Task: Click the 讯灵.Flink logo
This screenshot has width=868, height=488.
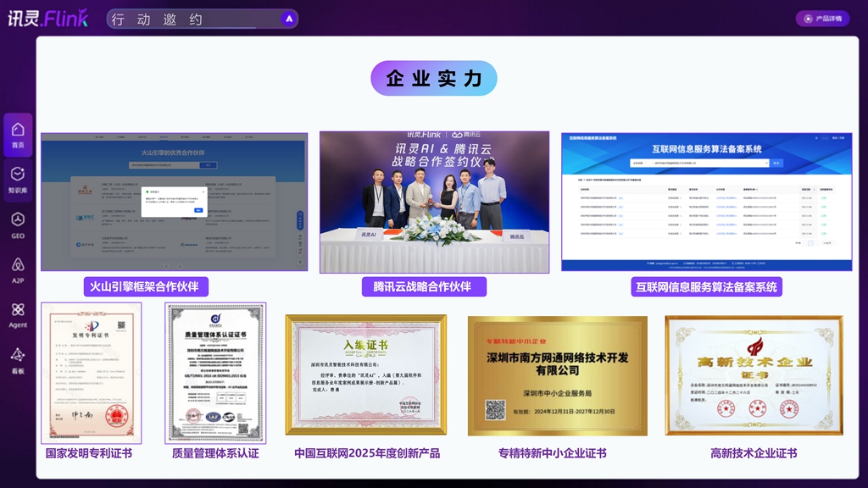Action: [x=47, y=19]
